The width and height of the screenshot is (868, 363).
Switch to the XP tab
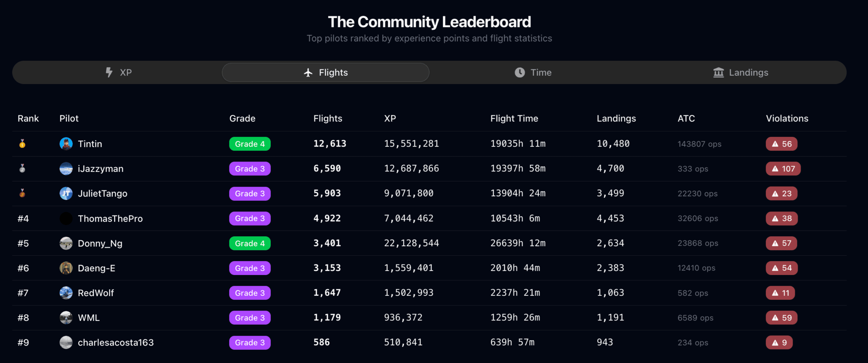click(118, 73)
